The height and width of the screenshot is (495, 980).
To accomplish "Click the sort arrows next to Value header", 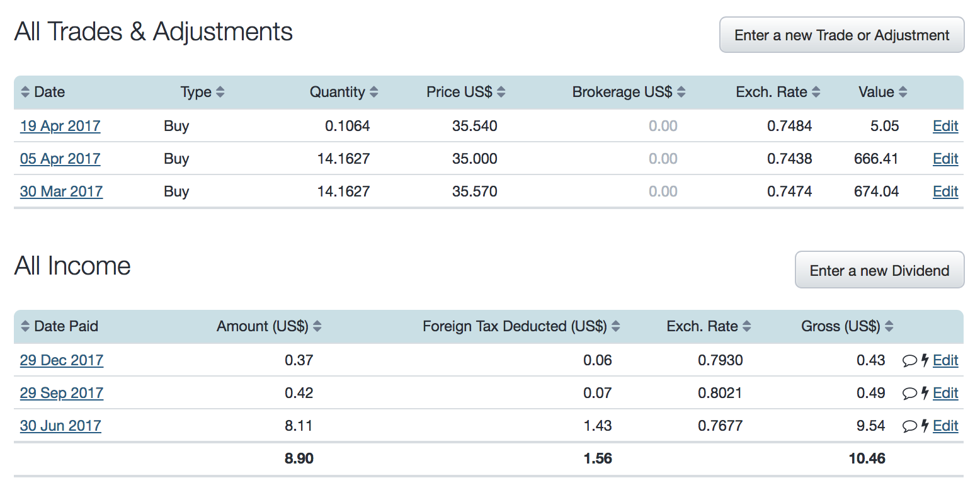I will pos(904,92).
